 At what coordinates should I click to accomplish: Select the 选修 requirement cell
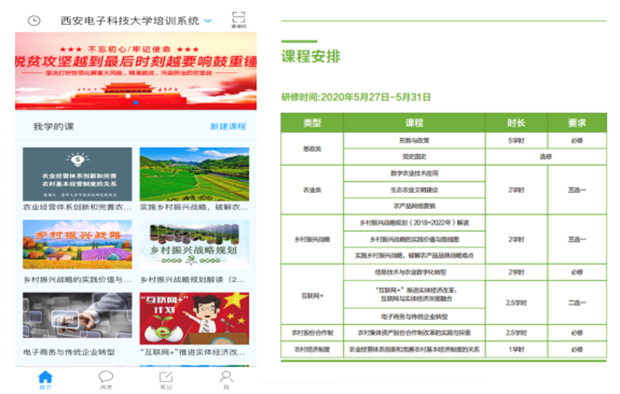tap(546, 157)
